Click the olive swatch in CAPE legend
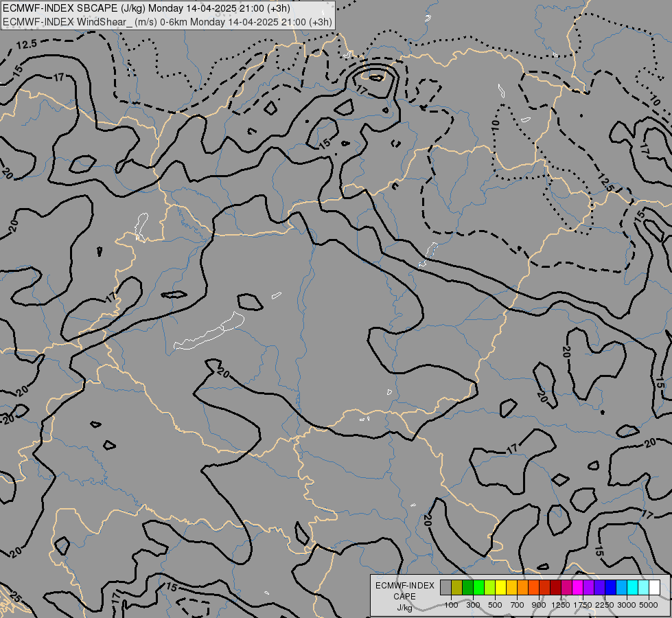The image size is (672, 618). click(x=457, y=587)
